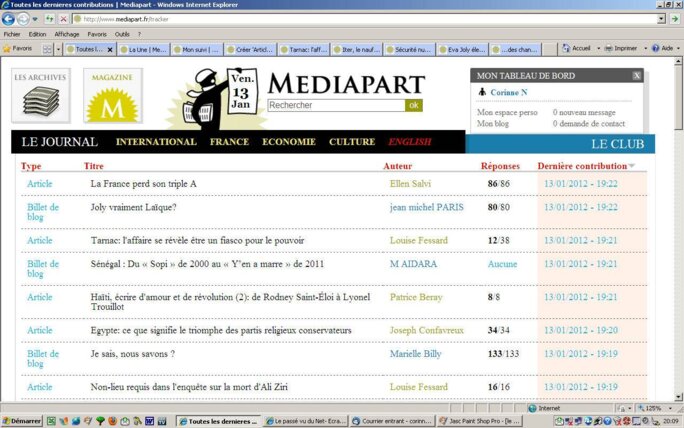
Task: Open the Affichage menu
Action: point(66,34)
